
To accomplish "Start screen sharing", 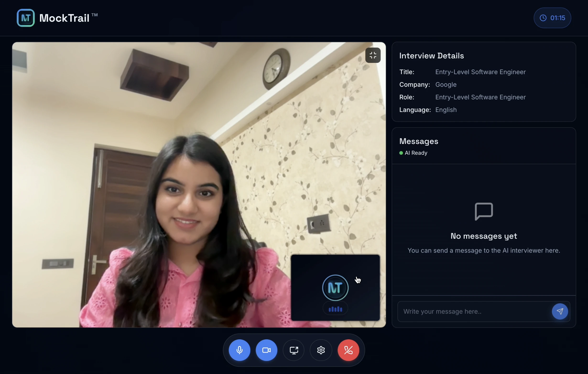I will (294, 350).
